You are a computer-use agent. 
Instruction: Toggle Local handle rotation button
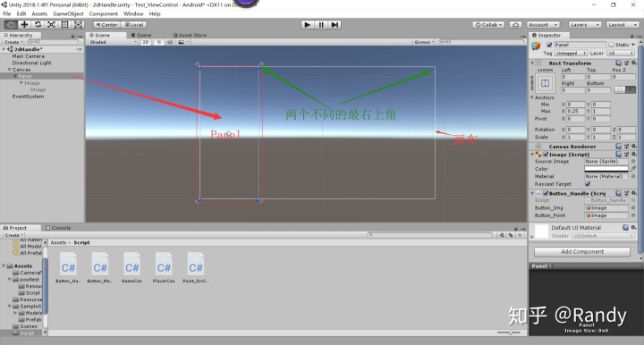(134, 25)
